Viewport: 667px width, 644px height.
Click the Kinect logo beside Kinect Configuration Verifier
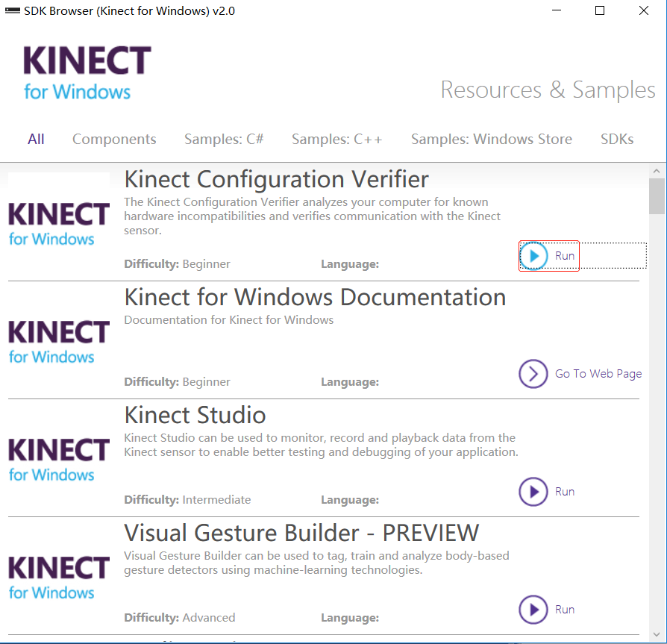click(x=59, y=223)
